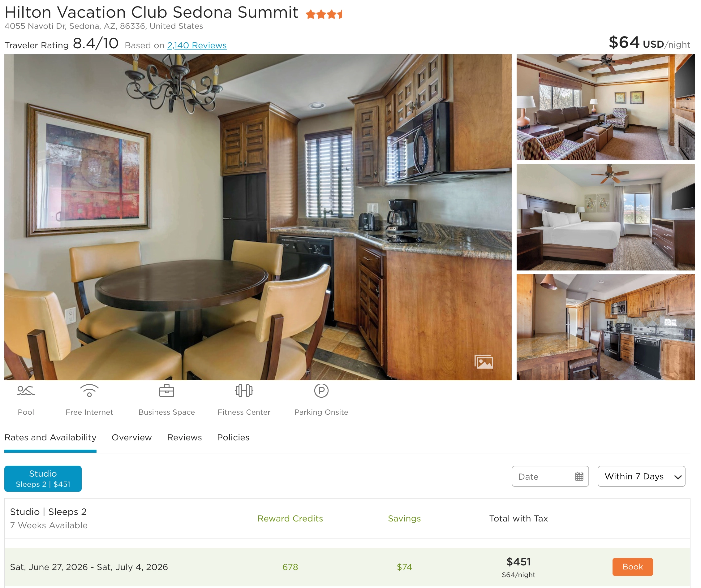Click the calendar icon in Date field

(579, 477)
